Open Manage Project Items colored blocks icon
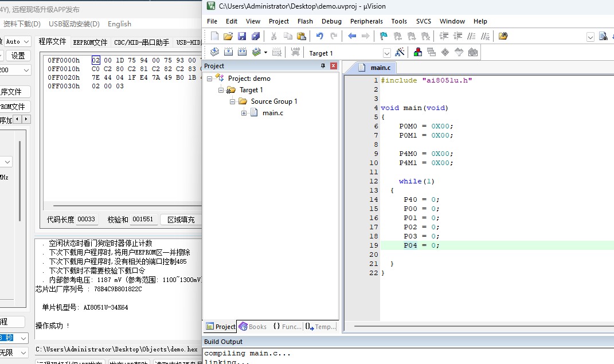The width and height of the screenshot is (614, 364). point(418,52)
